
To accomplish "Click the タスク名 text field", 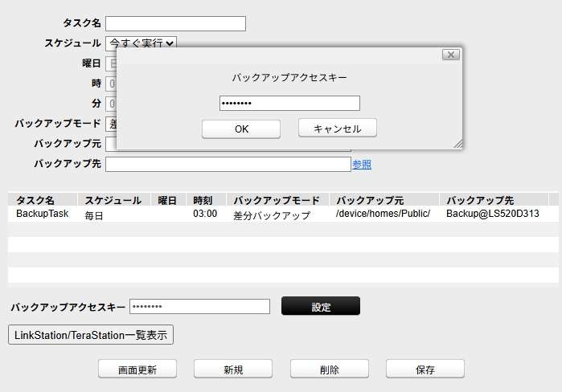I will click(175, 23).
